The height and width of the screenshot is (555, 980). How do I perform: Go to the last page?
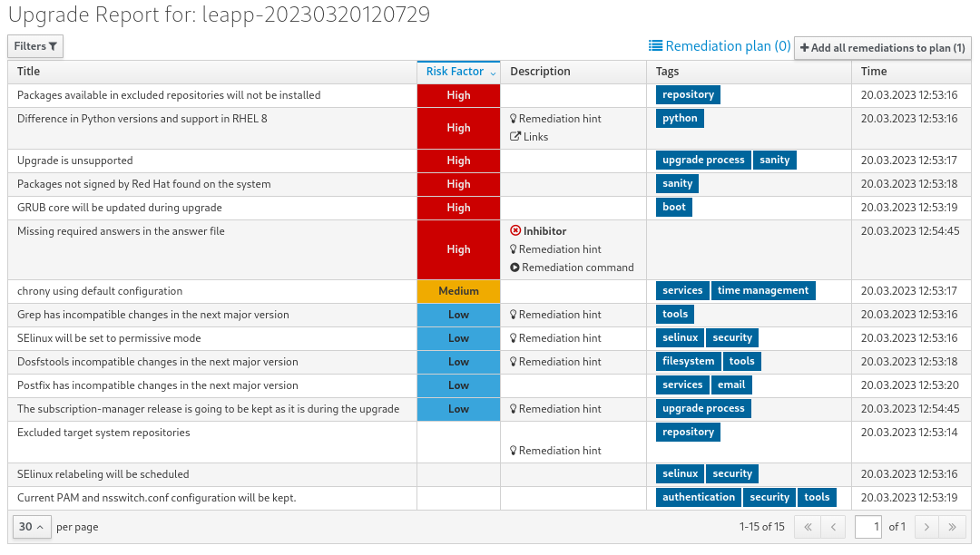click(x=952, y=527)
